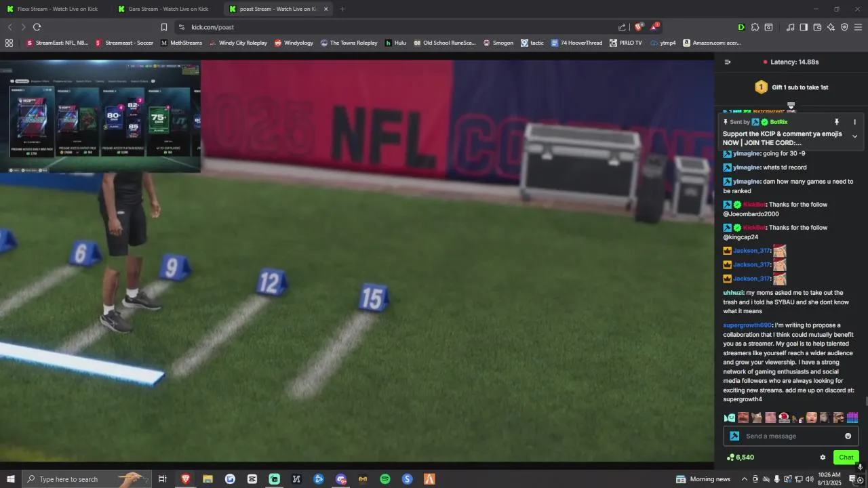
Task: Switch to Gara Stream browser tab
Action: 168,9
